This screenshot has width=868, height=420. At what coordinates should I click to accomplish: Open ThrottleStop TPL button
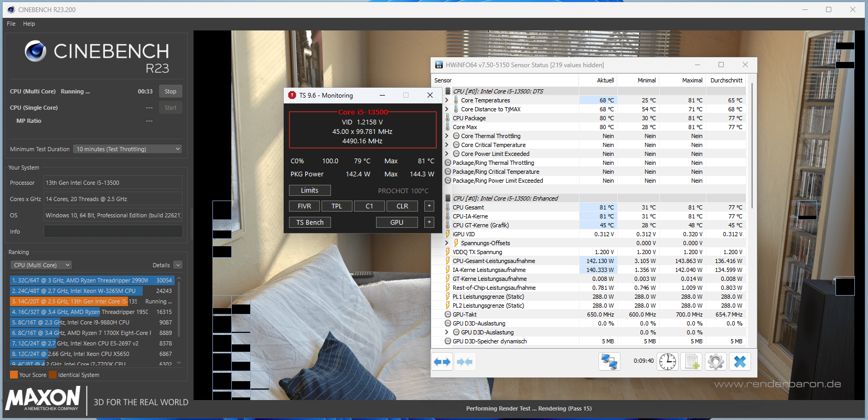coord(337,206)
